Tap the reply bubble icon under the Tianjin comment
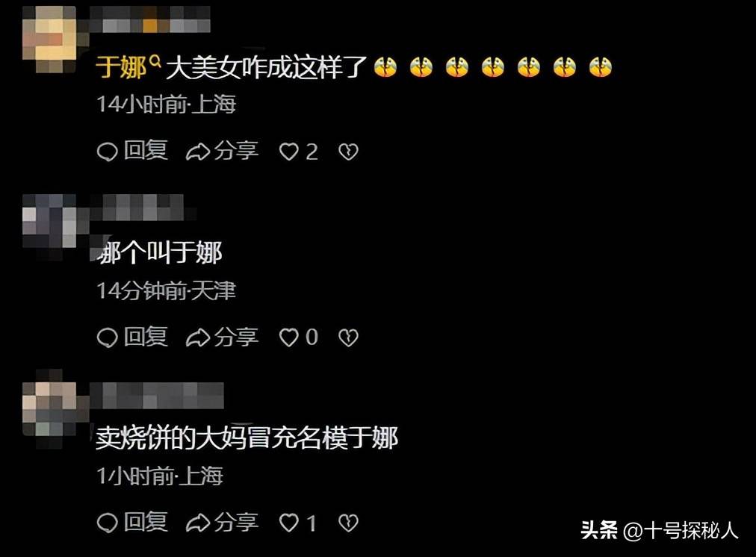This screenshot has height=557, width=756. (107, 337)
